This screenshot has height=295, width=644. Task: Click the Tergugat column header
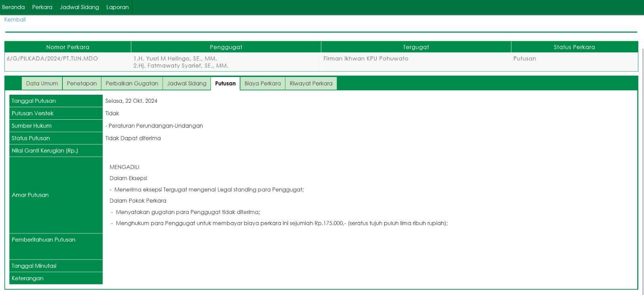pos(416,47)
